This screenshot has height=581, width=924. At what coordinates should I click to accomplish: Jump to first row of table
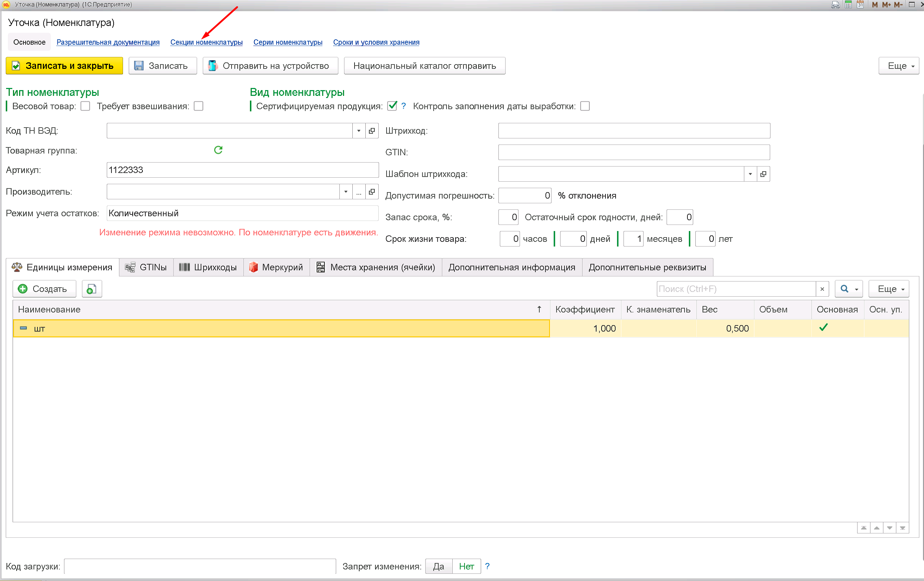pyautogui.click(x=864, y=528)
